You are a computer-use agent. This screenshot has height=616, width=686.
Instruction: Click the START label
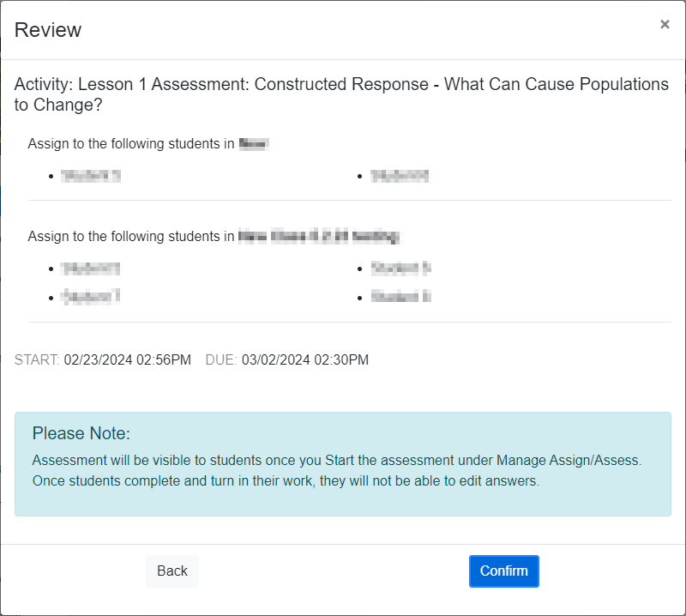[40, 359]
